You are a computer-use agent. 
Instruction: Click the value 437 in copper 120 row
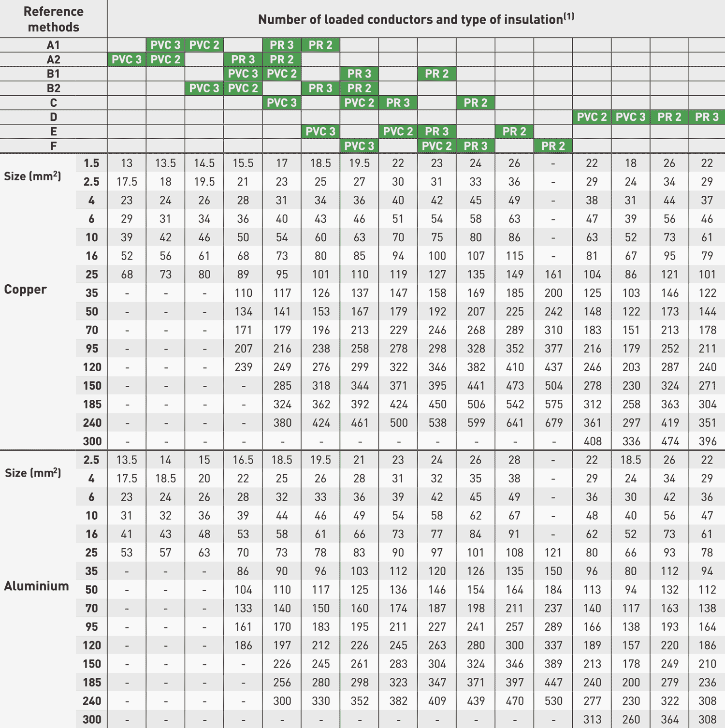pos(553,367)
